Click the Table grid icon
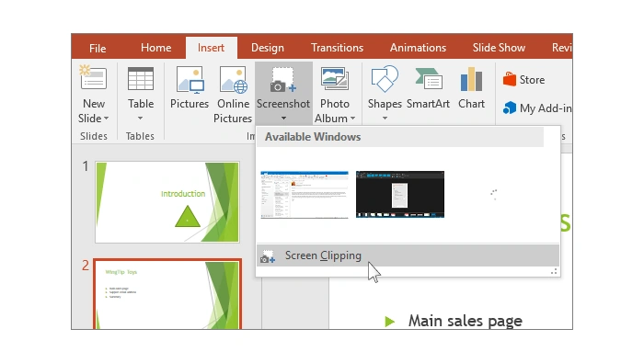Viewport: 644px width, 363px height. pos(141,78)
